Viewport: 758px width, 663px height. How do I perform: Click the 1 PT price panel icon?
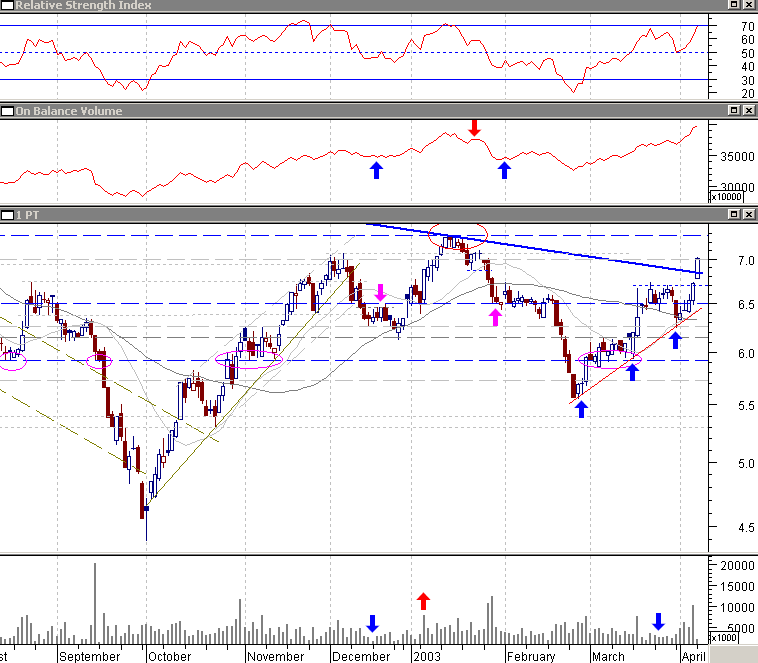7,215
